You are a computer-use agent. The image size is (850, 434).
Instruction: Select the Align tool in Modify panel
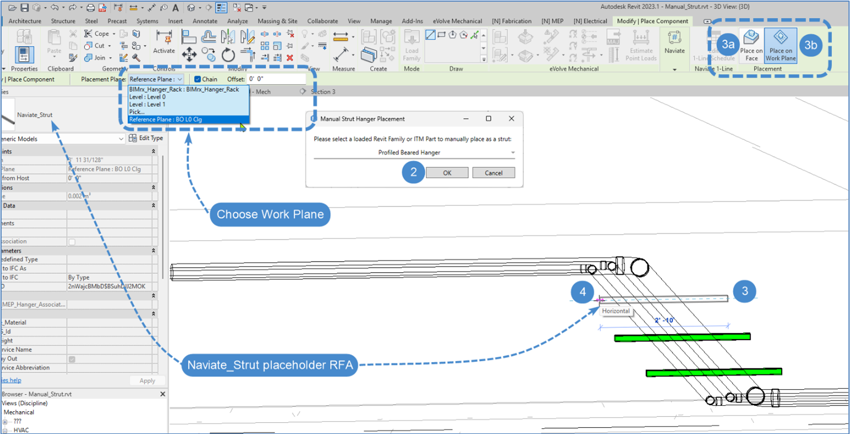coord(189,37)
